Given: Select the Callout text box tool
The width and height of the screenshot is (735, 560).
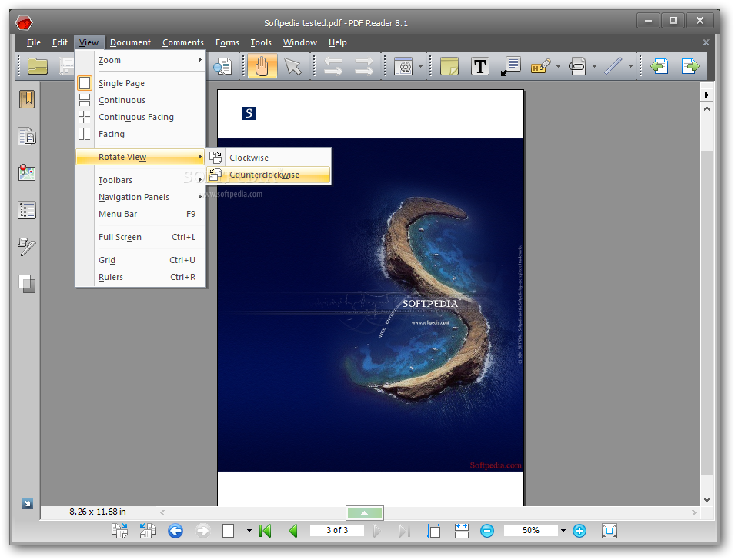Looking at the screenshot, I should [510, 66].
